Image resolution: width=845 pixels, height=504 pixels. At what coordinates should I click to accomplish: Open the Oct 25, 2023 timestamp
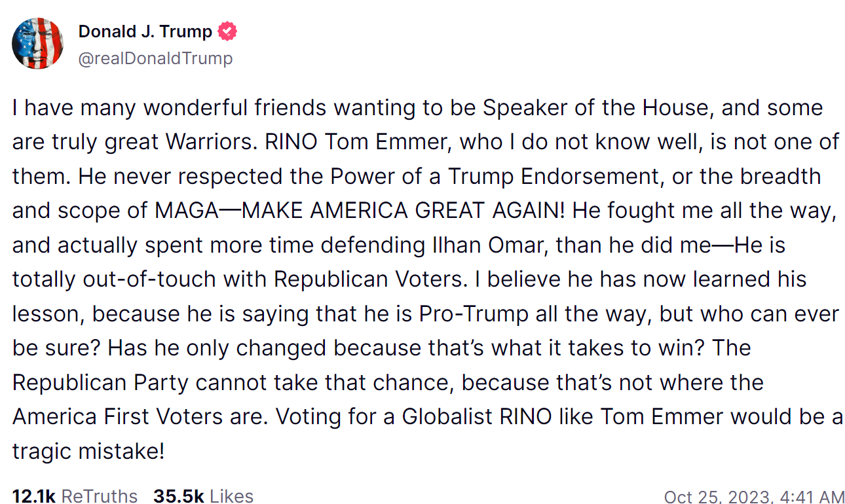pyautogui.click(x=754, y=497)
